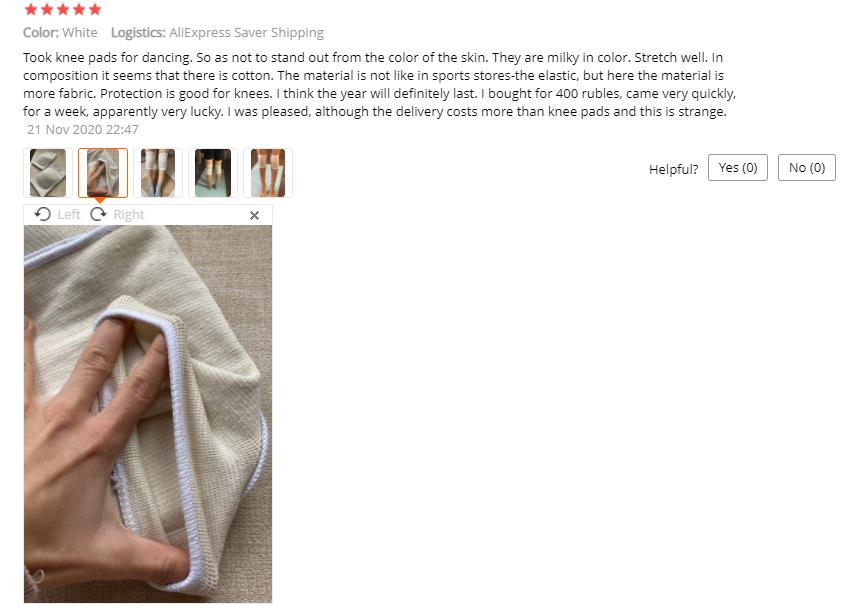
Task: Click the enlarged knee pad photo
Action: (148, 414)
